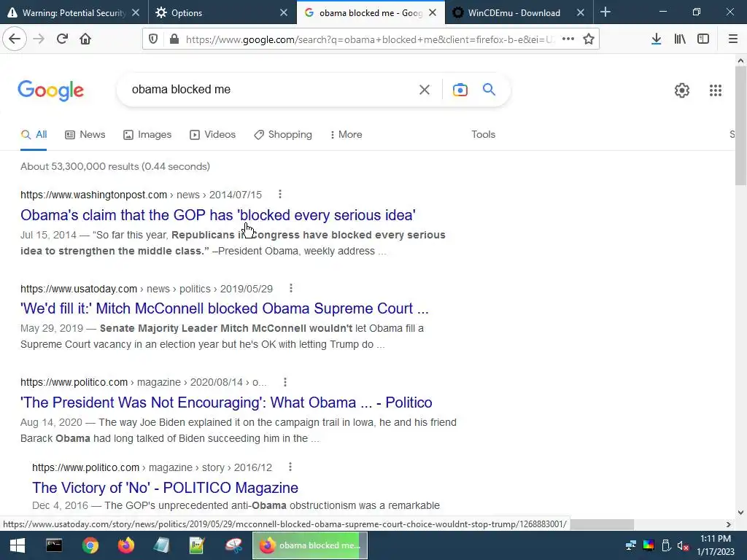
Task: Open the Firefox hamburger menu
Action: pos(732,39)
